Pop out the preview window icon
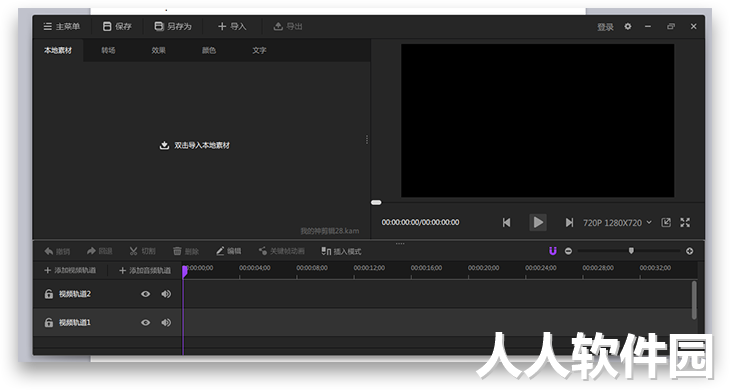730x390 pixels. (x=666, y=222)
